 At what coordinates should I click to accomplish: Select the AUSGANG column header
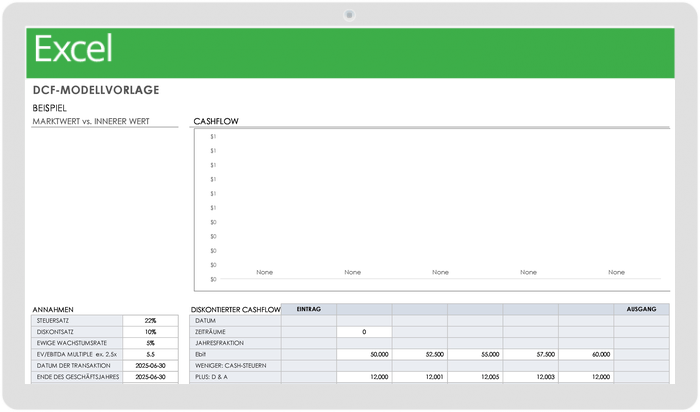click(642, 309)
